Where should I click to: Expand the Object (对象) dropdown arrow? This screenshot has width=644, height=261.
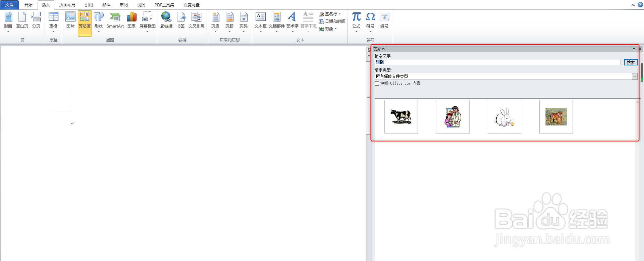pos(335,29)
